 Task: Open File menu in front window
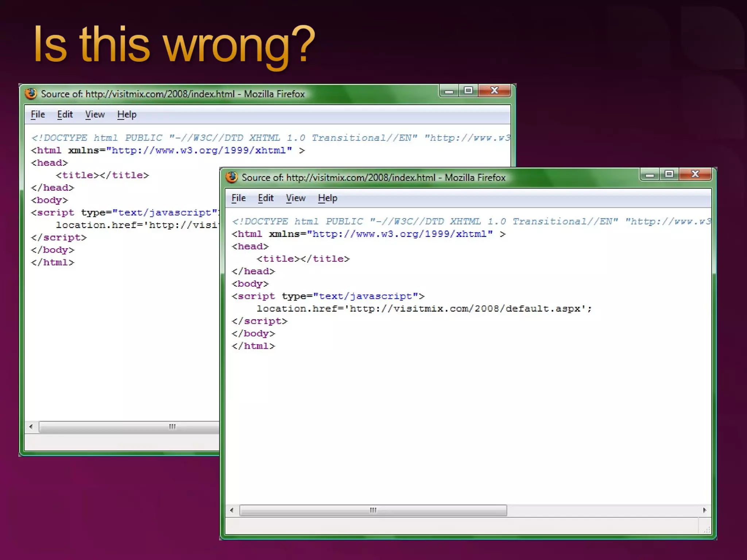click(x=239, y=198)
